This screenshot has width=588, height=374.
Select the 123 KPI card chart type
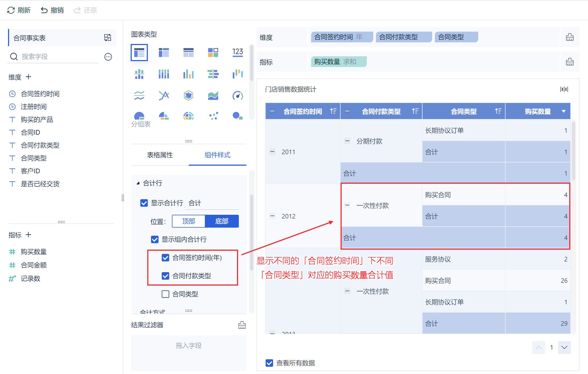tap(238, 52)
